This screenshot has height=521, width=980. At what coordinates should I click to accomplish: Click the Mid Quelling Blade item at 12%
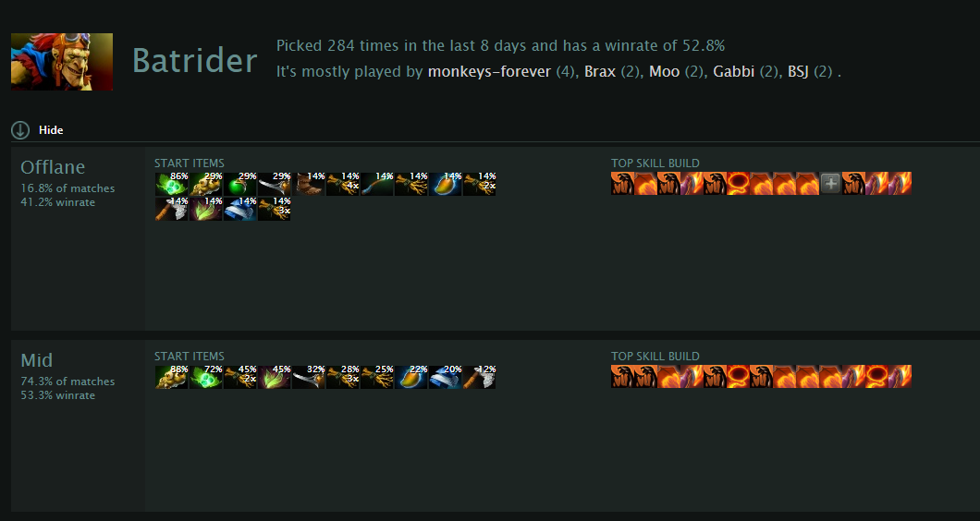[x=480, y=377]
